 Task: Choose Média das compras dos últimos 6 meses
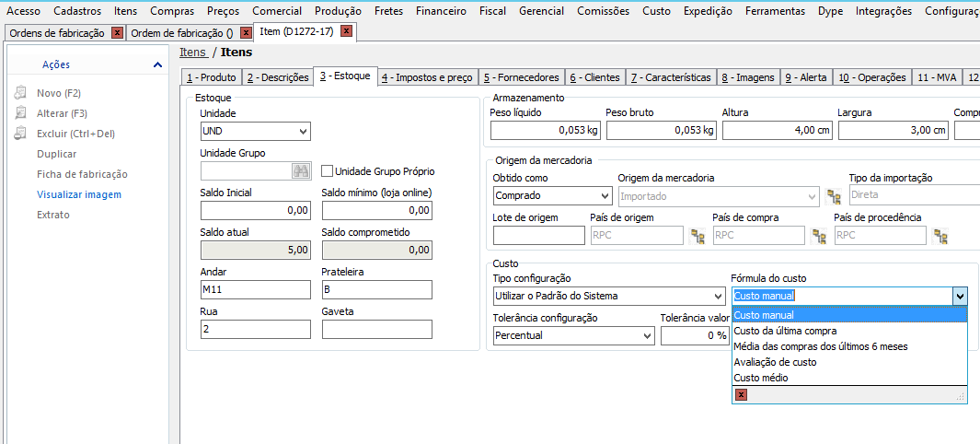point(849,346)
